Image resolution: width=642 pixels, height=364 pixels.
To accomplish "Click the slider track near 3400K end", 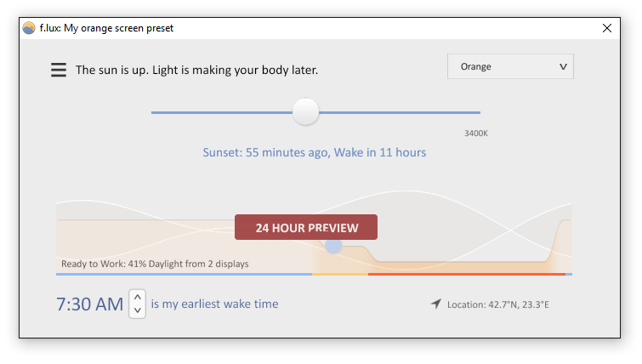I will [473, 112].
